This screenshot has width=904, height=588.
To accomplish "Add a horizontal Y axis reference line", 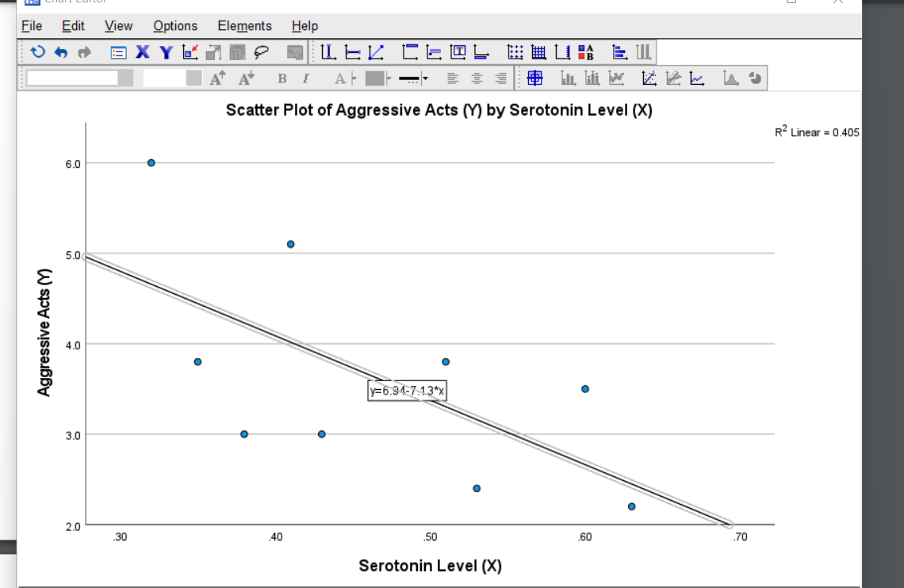I will (351, 52).
